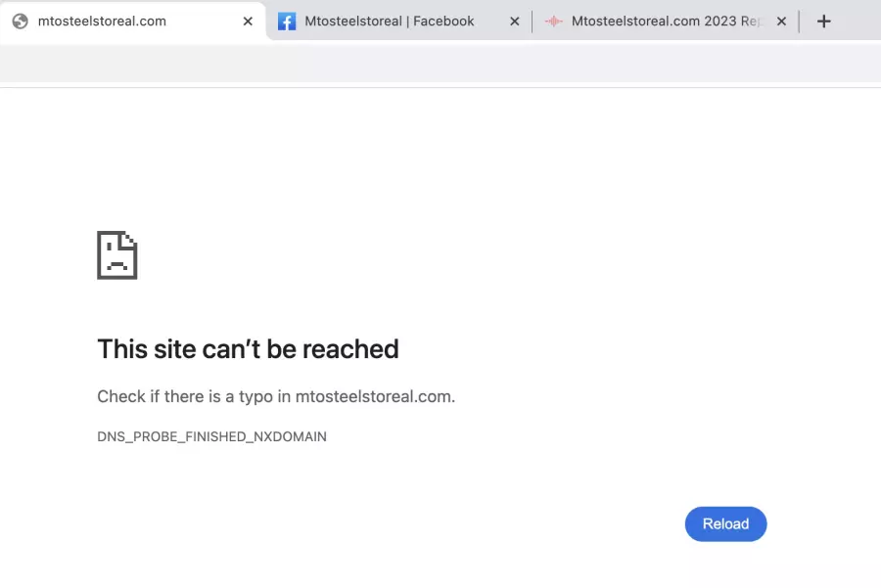
Task: Click the divider between second and third tabs
Action: 532,22
